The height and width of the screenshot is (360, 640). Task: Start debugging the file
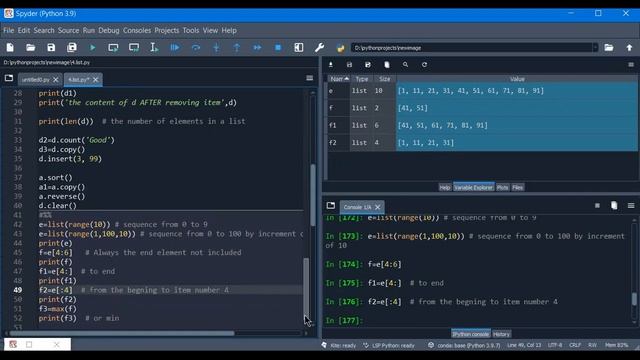(x=175, y=48)
